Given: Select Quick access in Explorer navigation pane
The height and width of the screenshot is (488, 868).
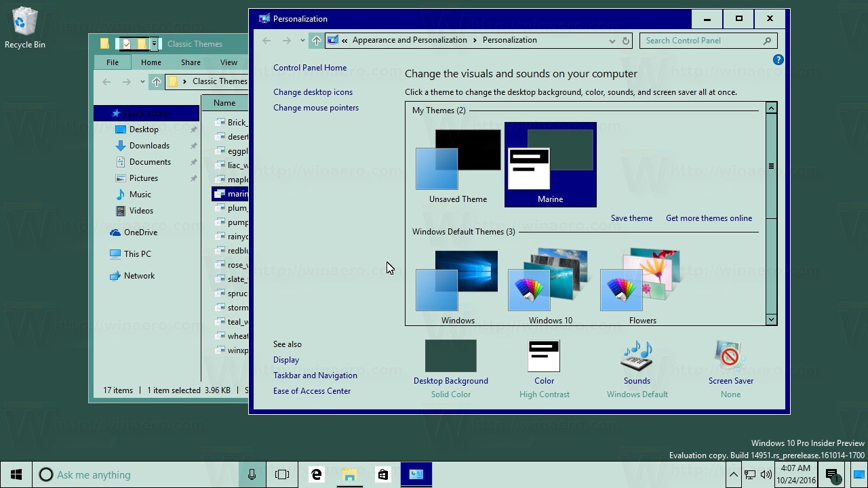Looking at the screenshot, I should coord(146,113).
